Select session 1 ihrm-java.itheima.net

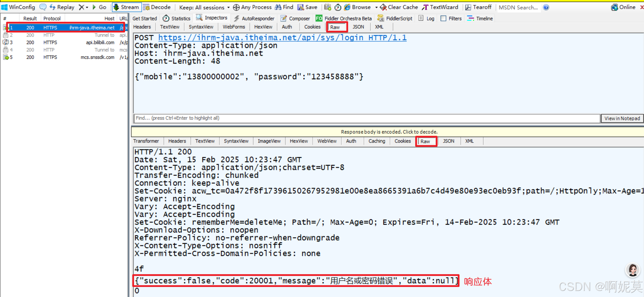[64, 28]
